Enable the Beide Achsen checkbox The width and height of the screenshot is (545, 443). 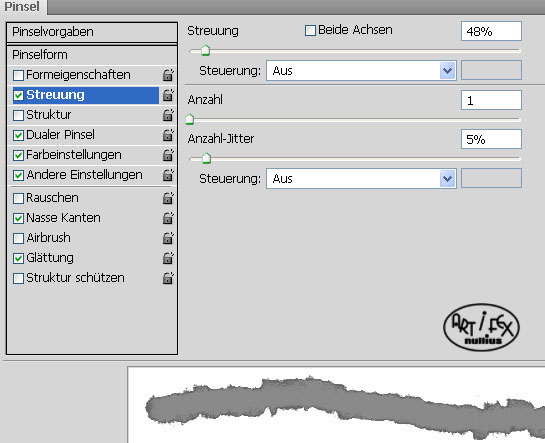tap(310, 31)
